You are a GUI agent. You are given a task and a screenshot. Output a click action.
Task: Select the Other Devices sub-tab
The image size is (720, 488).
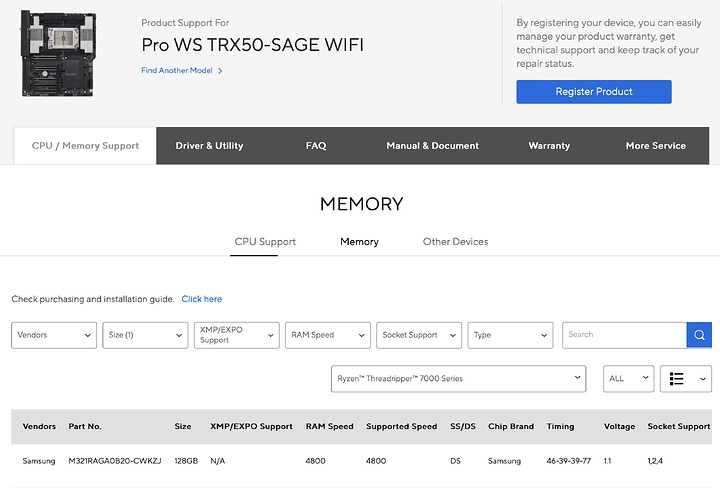click(455, 242)
